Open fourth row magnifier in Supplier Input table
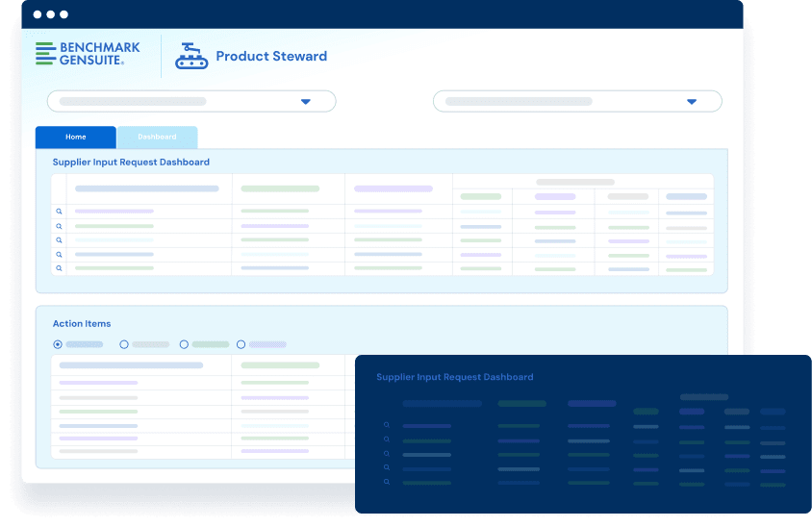812x527 pixels. [59, 255]
